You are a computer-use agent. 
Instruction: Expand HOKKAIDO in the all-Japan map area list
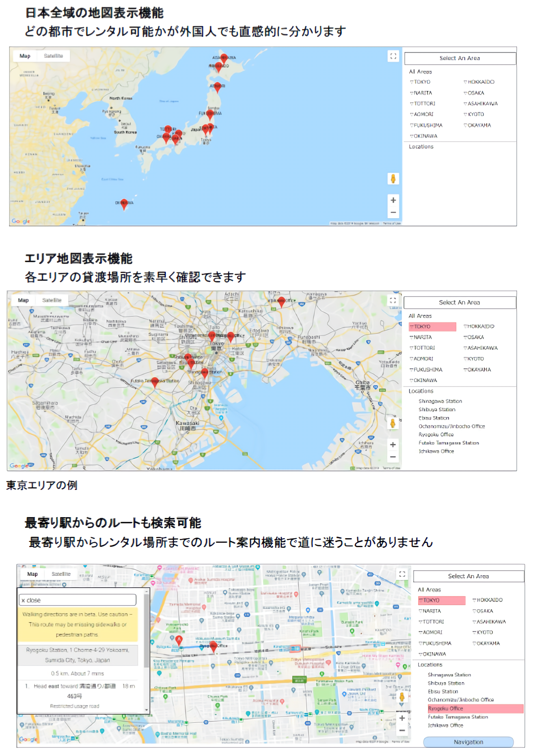click(479, 82)
